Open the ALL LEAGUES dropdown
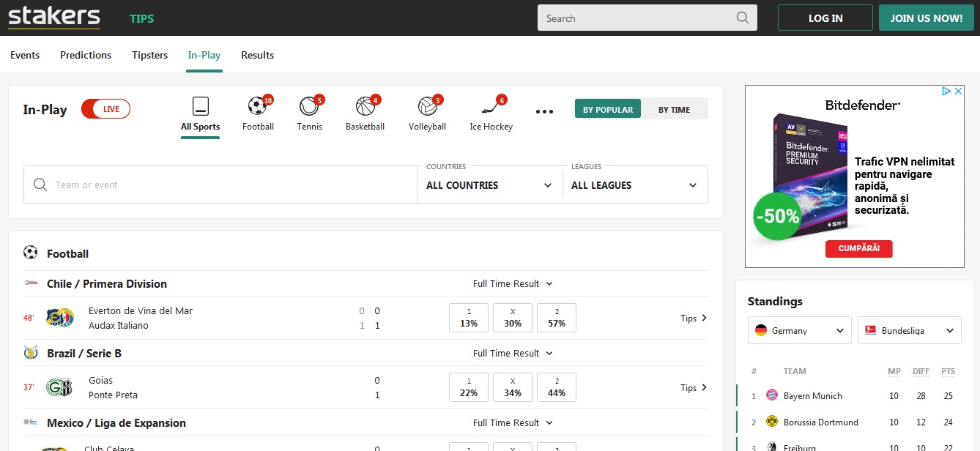Viewport: 980px width, 451px height. coord(634,184)
